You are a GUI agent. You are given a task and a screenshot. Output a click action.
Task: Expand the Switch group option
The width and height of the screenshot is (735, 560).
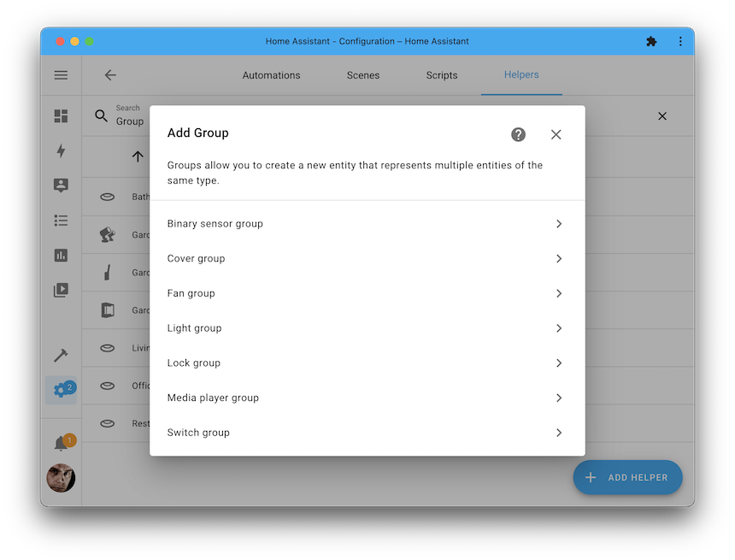(x=365, y=433)
